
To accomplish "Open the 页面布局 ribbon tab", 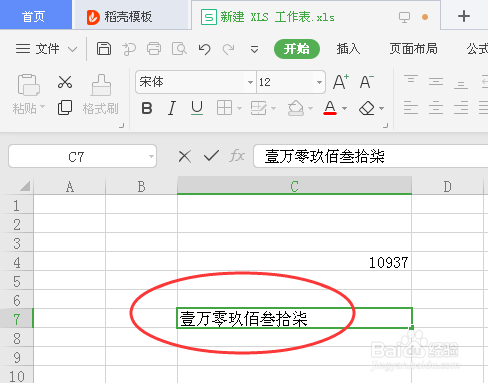I will pos(413,49).
